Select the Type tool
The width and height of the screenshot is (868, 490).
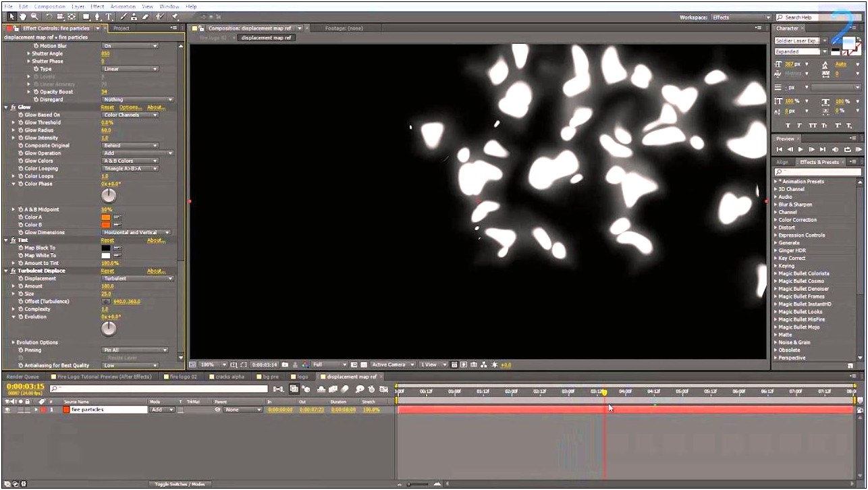(x=109, y=16)
